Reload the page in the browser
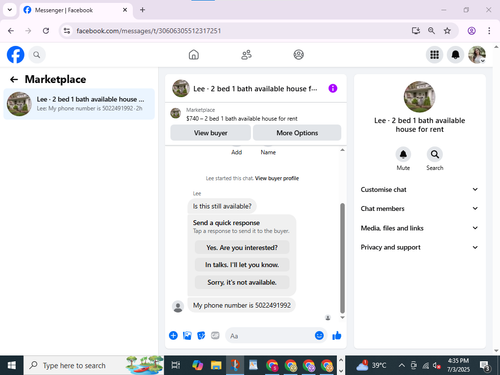 pos(46,31)
